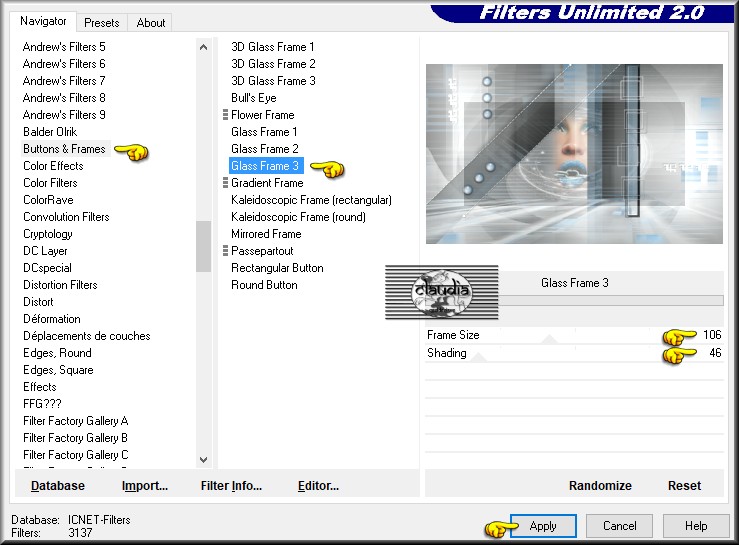This screenshot has height=545, width=739.
Task: Choose Rectangular Button filter
Action: point(277,268)
